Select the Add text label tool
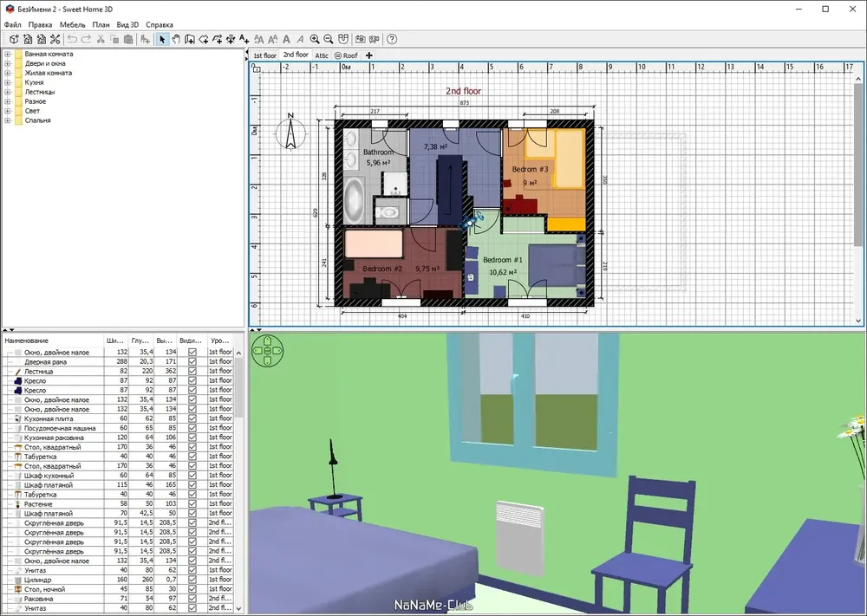 244,39
